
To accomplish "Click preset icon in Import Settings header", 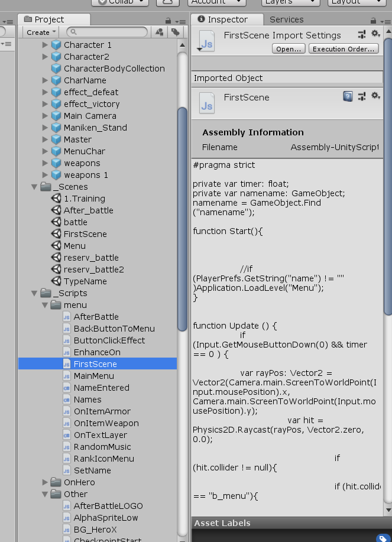I will click(362, 34).
